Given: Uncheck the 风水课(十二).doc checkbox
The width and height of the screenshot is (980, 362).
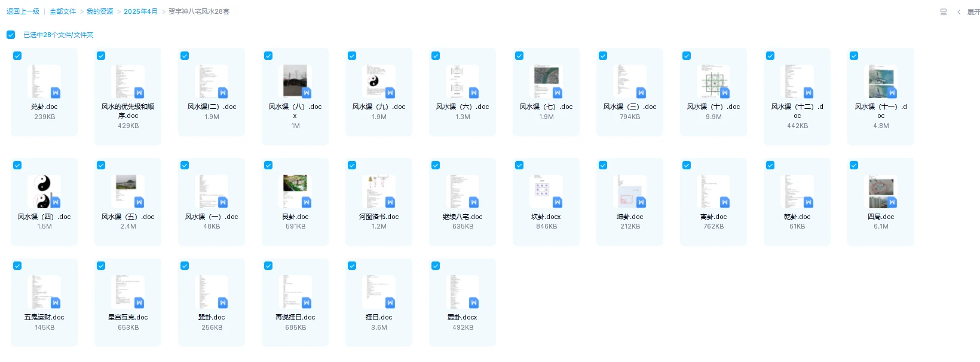Looking at the screenshot, I should pyautogui.click(x=770, y=56).
